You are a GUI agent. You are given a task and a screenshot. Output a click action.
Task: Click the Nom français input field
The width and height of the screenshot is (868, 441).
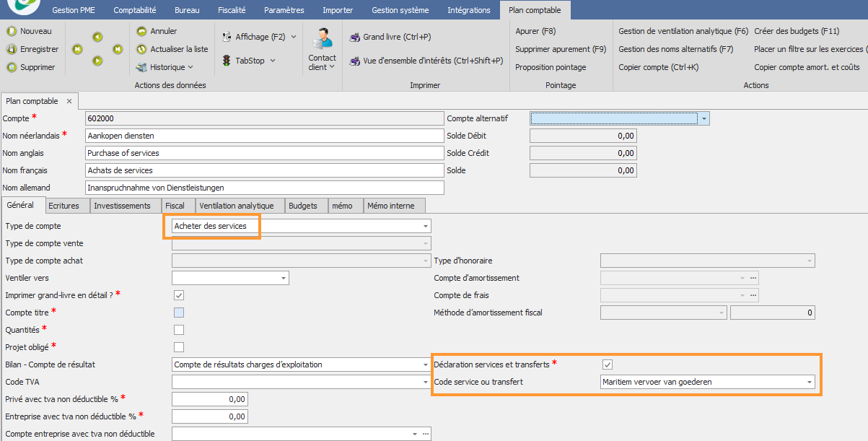pos(264,170)
